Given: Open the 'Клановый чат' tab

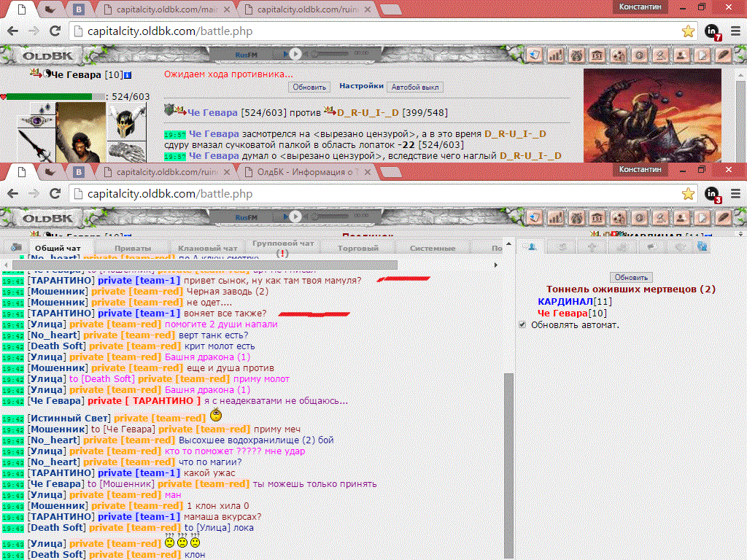Looking at the screenshot, I should 208,248.
